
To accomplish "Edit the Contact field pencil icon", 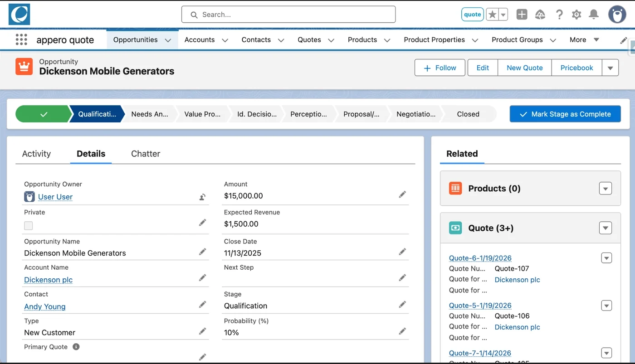I will (x=203, y=304).
